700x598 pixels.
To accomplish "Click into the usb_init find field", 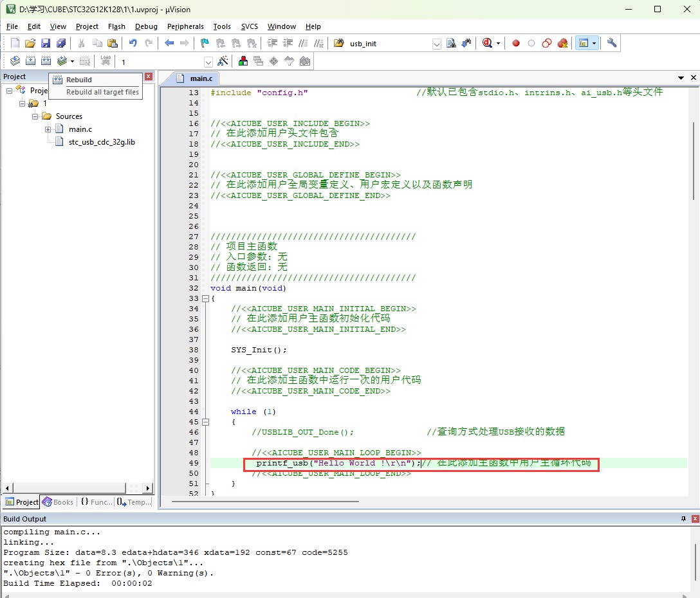I will coord(390,44).
